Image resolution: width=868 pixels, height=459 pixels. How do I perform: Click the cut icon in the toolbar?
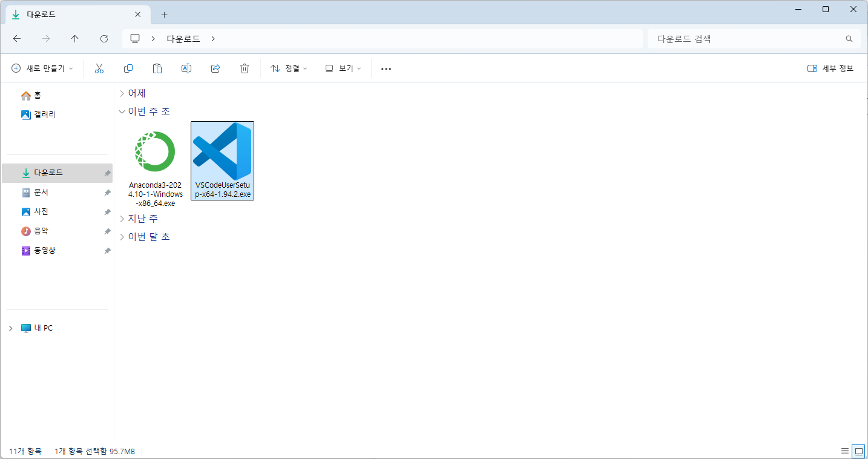tap(99, 68)
